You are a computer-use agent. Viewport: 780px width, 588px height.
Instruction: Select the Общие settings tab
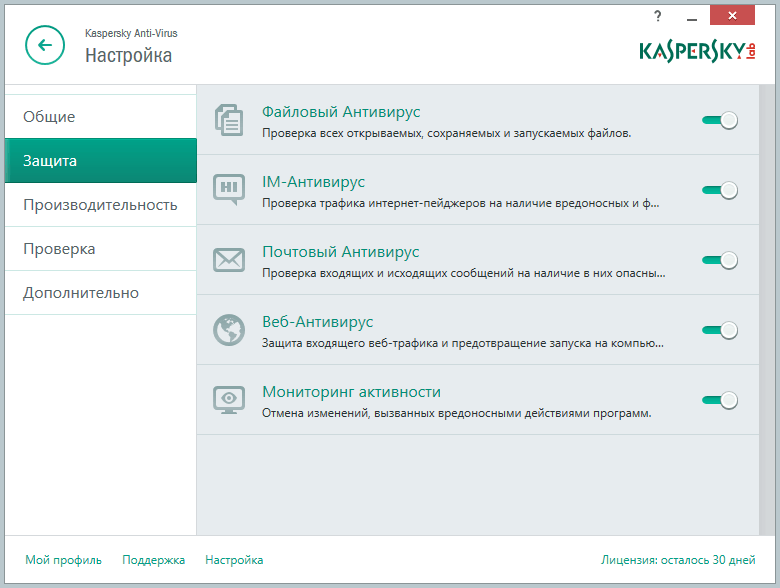coord(100,116)
